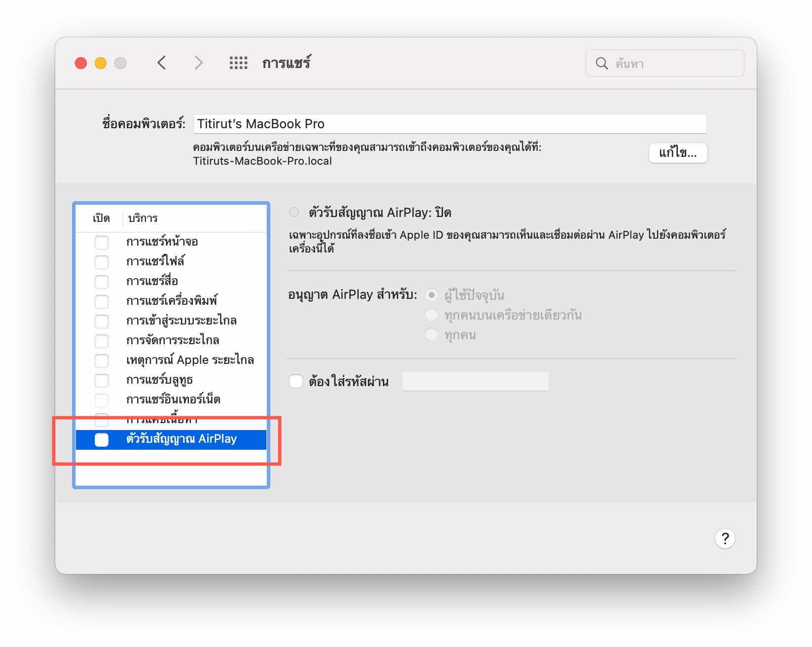Toggle ตัวรับสัญญาณ AirPlay checkbox

click(x=102, y=439)
